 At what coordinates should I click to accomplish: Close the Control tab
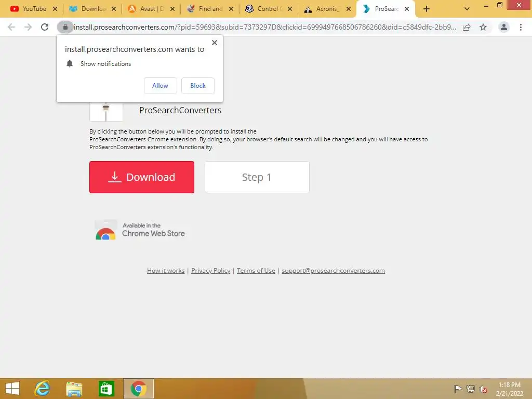(x=290, y=9)
